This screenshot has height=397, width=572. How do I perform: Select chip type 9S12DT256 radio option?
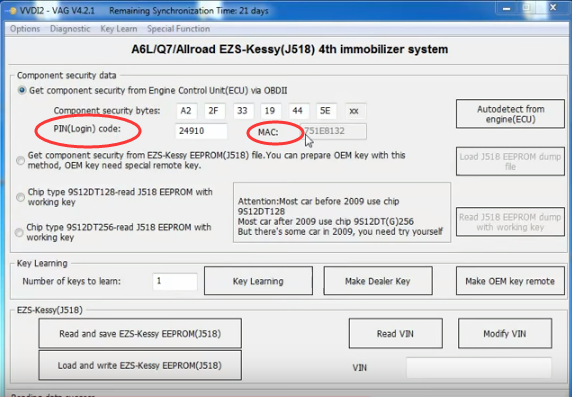click(x=19, y=232)
